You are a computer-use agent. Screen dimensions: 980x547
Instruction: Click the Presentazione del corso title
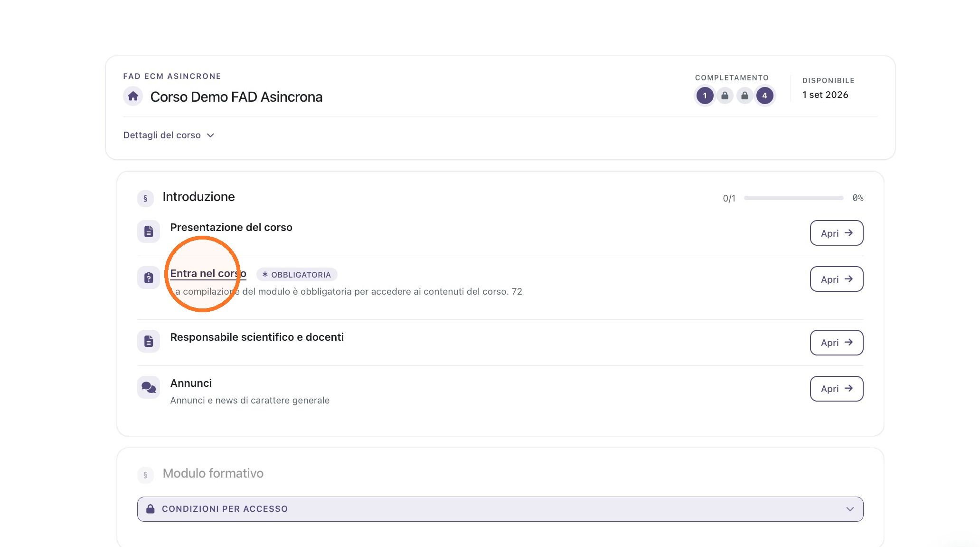point(231,227)
